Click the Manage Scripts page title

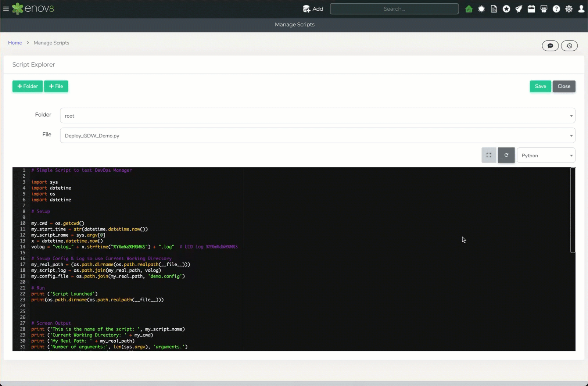[x=295, y=25]
